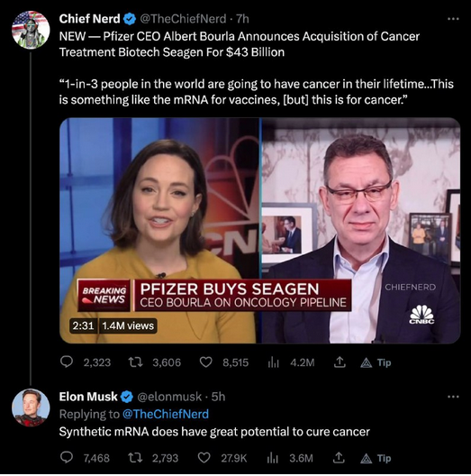471x476 pixels.
Task: Share Chief Nerd's tweet via upload icon
Action: point(340,362)
